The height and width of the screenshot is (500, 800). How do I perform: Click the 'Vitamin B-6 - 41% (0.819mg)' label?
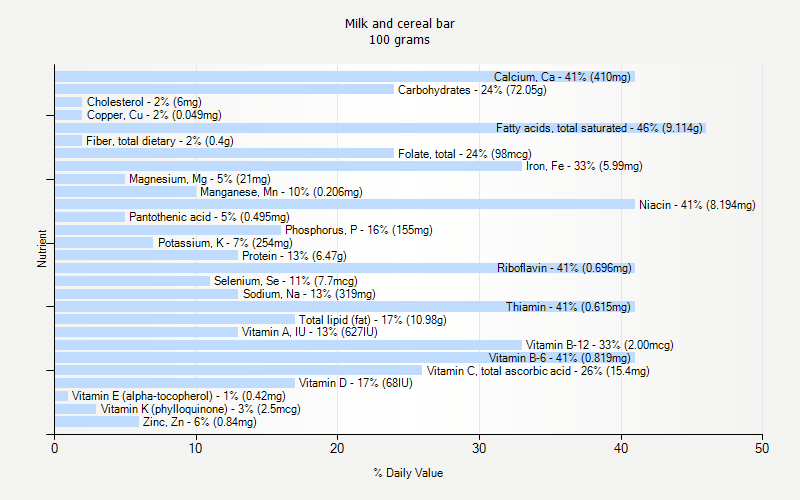(x=560, y=358)
